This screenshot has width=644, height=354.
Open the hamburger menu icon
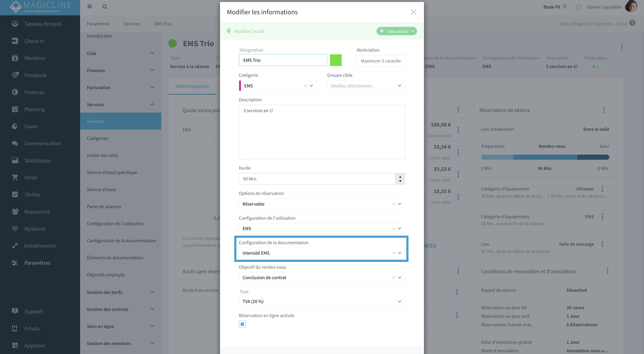click(x=89, y=7)
